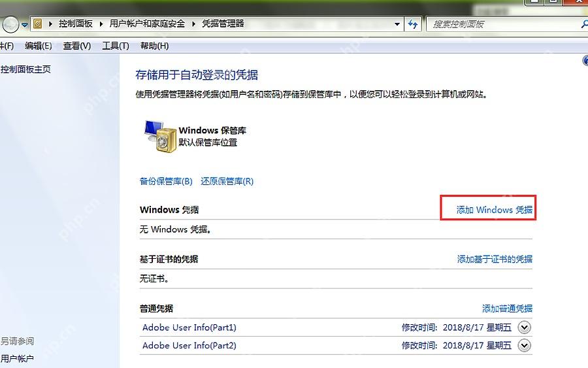Go to 控制面板主页 in the sidebar
The height and width of the screenshot is (368, 588).
[x=25, y=69]
